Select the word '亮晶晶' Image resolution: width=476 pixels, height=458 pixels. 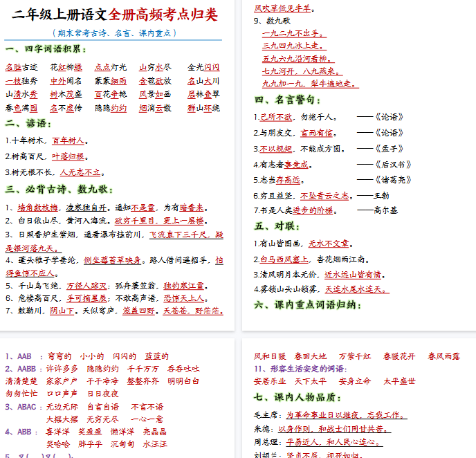pyautogui.click(x=155, y=432)
